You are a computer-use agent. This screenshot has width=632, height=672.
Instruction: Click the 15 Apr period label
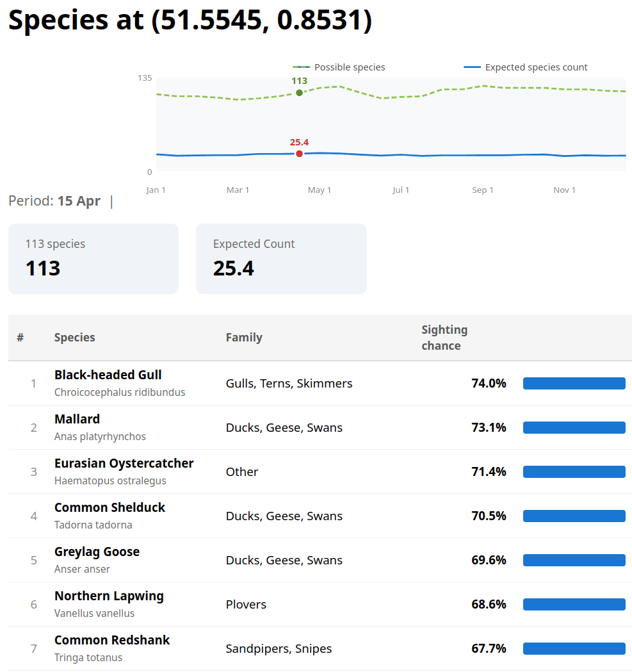click(x=79, y=201)
